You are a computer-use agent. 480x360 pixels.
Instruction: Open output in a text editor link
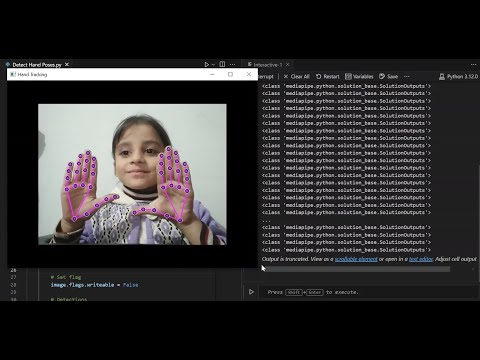click(421, 259)
